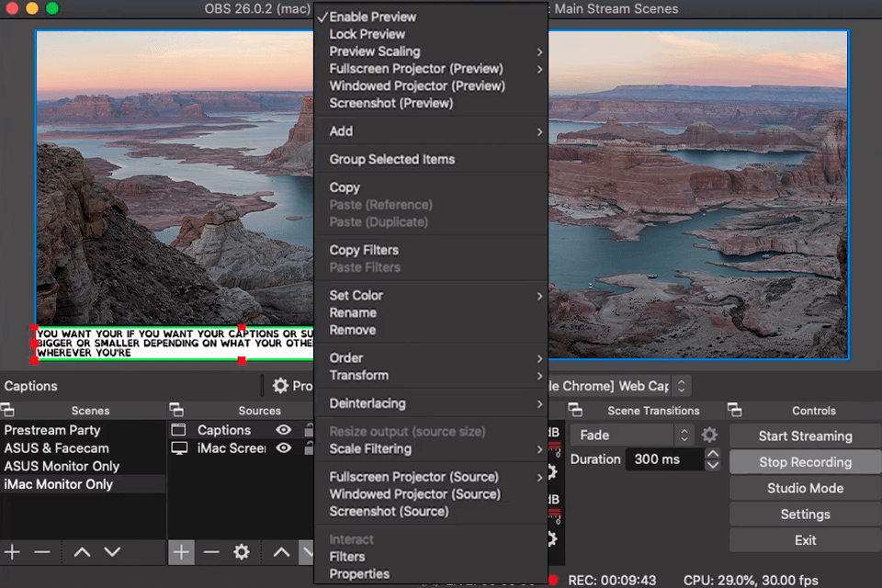
Task: Move scene up in Scenes list
Action: [x=82, y=552]
